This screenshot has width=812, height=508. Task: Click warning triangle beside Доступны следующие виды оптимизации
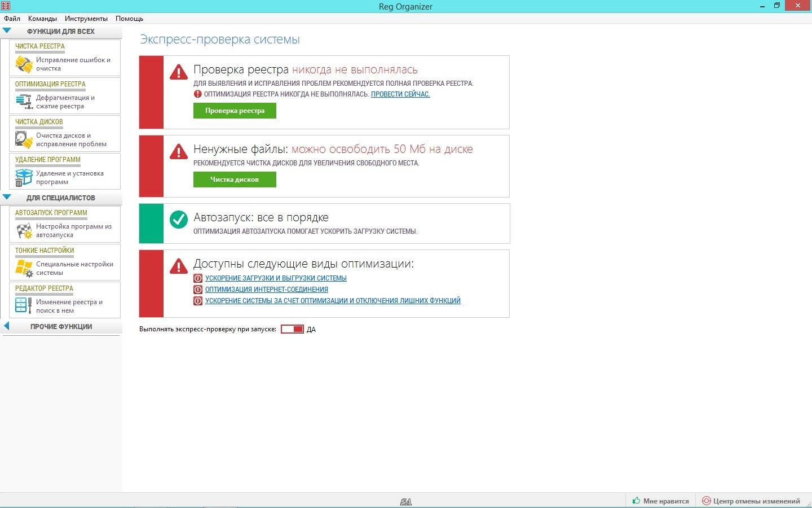click(x=179, y=266)
